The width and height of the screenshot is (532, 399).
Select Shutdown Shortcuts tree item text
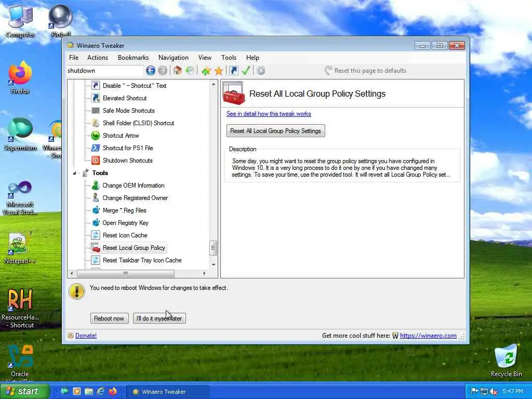click(x=128, y=161)
